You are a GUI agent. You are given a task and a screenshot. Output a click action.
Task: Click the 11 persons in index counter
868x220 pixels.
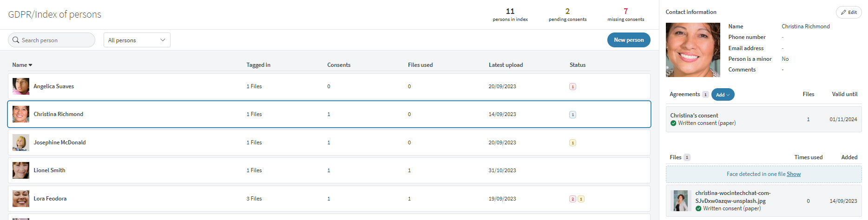tap(510, 14)
